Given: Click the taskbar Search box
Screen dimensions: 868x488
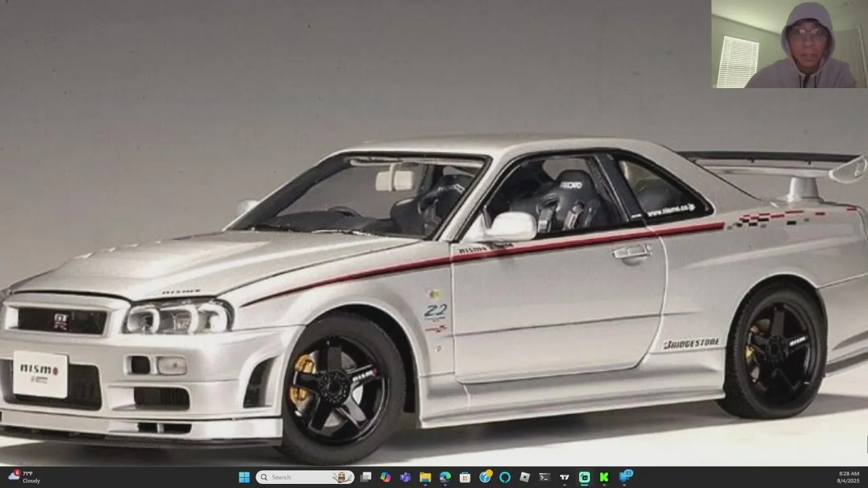Looking at the screenshot, I should [304, 477].
